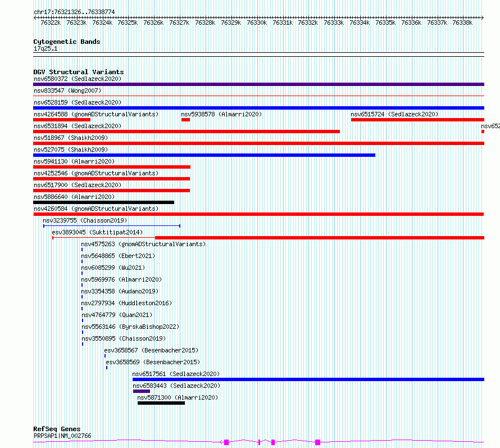Open nsv5563146 (ByrskaBishop2022) label

point(130,327)
